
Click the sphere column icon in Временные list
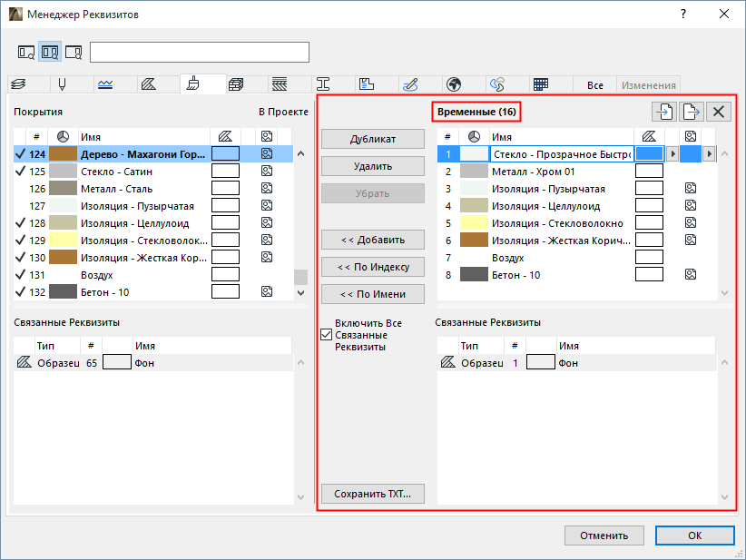pos(474,137)
